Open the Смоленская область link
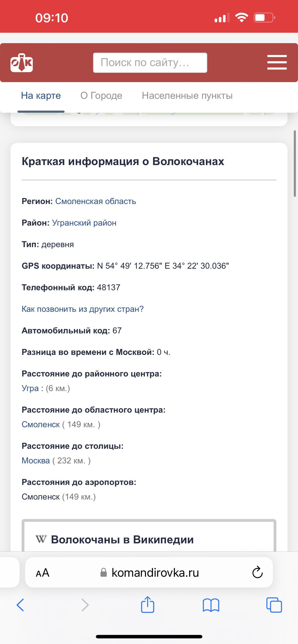Viewport: 298px width, 644px height. 95,201
